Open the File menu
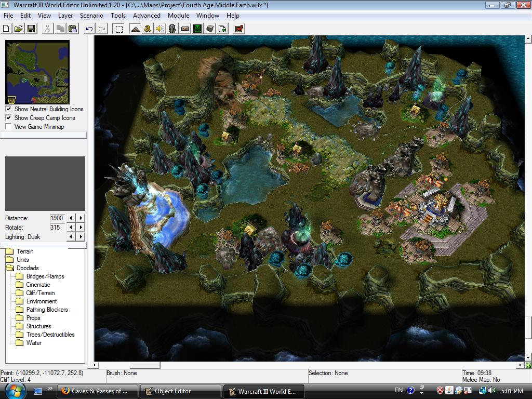This screenshot has width=532, height=399. pyautogui.click(x=8, y=16)
